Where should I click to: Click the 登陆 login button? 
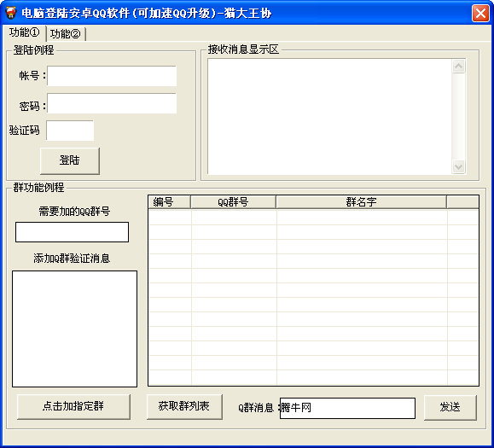70,160
